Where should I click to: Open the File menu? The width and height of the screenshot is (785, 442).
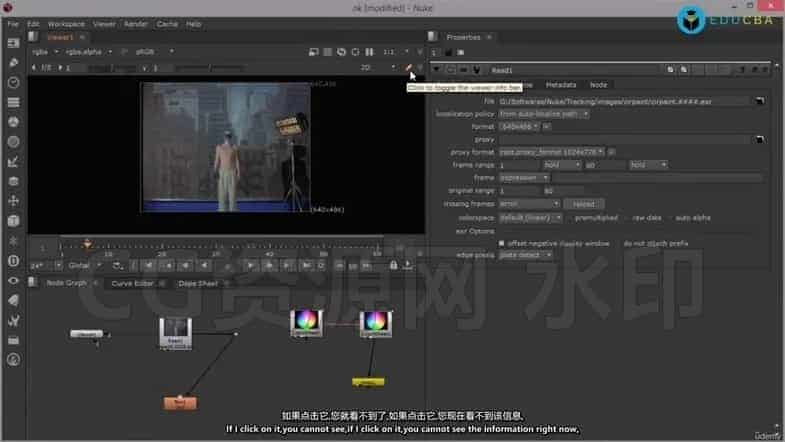tap(13, 24)
